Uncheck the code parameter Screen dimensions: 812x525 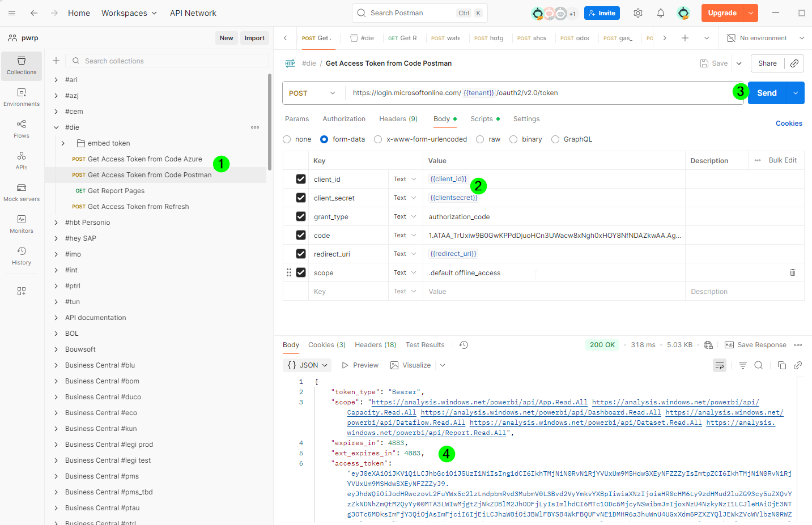(301, 235)
